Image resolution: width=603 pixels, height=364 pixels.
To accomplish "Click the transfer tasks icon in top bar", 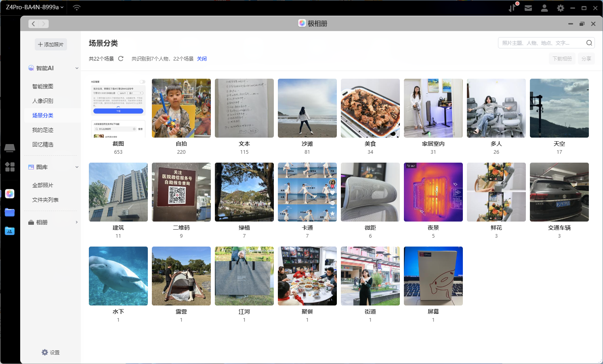I will 513,8.
